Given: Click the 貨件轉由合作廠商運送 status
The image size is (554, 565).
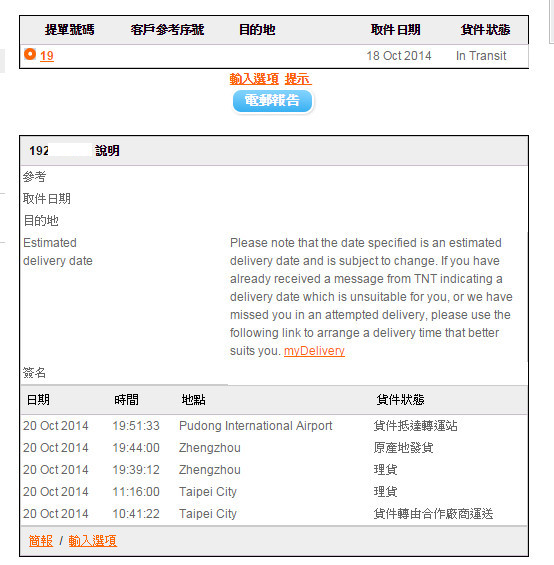Looking at the screenshot, I should tap(433, 513).
